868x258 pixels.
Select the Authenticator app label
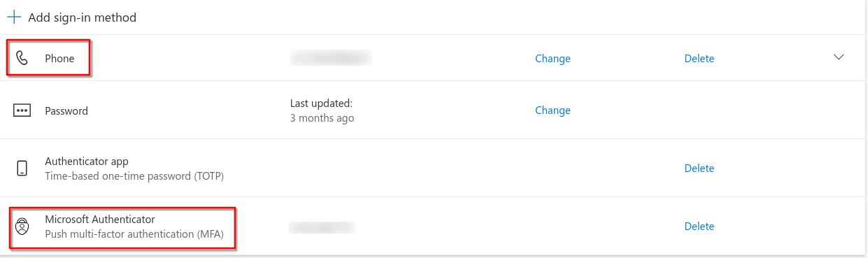point(87,162)
